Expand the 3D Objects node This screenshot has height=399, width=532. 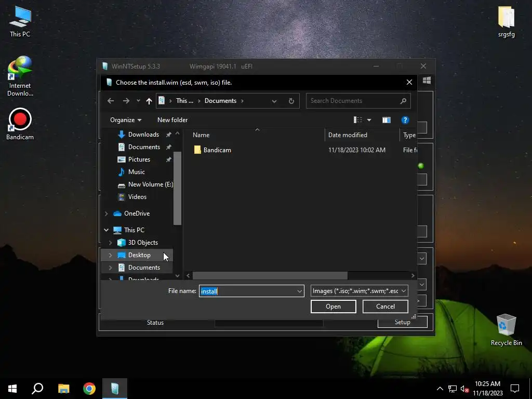point(110,243)
